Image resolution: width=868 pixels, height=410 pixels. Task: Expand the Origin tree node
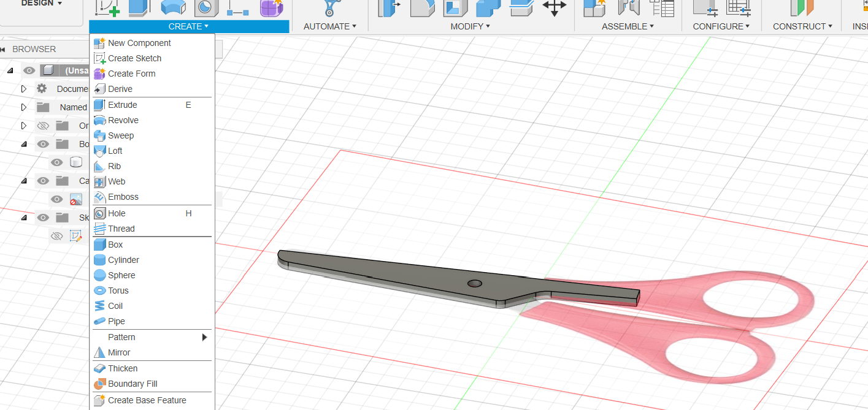point(24,126)
